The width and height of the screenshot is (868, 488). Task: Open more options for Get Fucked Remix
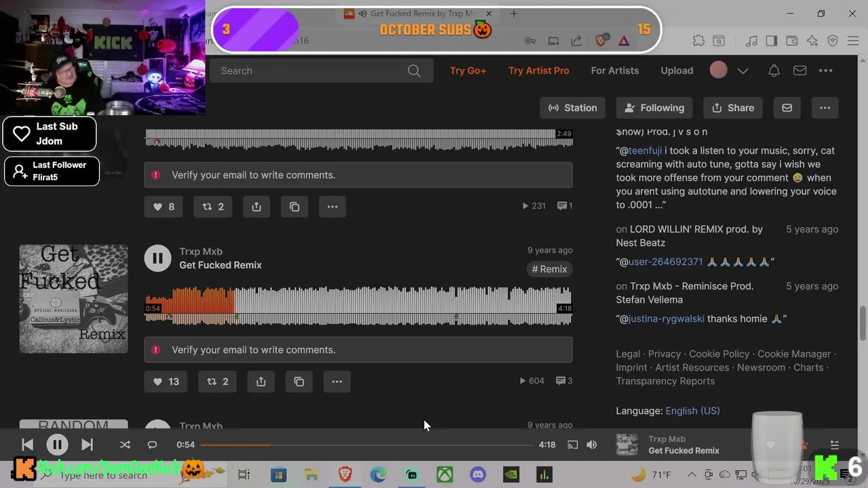[x=337, y=382]
